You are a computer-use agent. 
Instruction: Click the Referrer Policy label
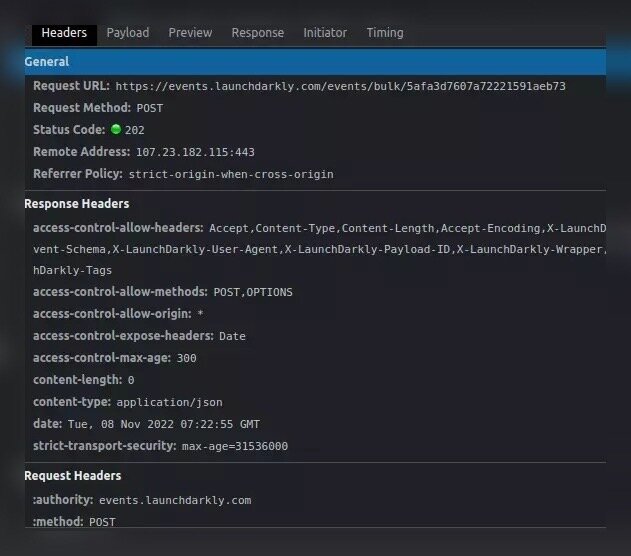pos(78,174)
